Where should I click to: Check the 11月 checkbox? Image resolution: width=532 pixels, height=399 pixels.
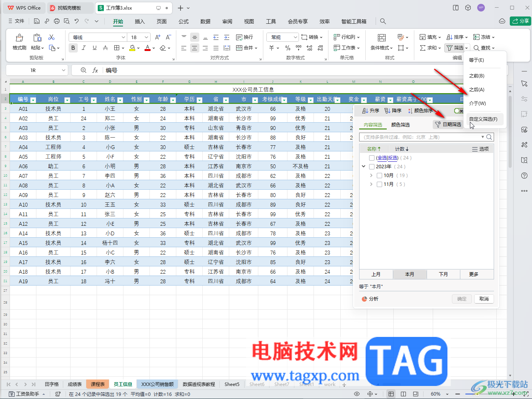(x=379, y=184)
